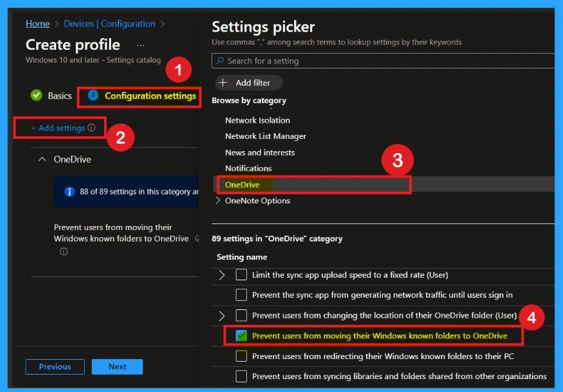This screenshot has height=392, width=563.
Task: Check Limit the sync app upload speed checkbox
Action: (241, 274)
